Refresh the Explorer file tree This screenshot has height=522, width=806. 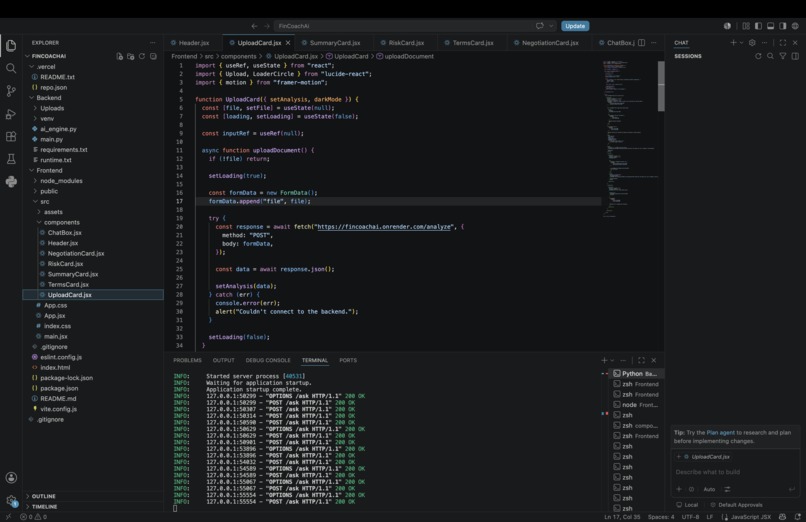click(142, 57)
